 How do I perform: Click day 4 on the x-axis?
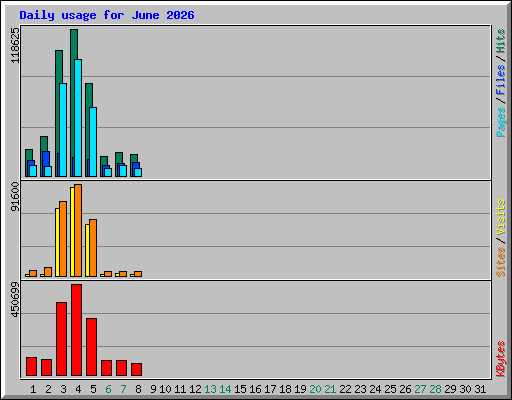click(x=78, y=389)
